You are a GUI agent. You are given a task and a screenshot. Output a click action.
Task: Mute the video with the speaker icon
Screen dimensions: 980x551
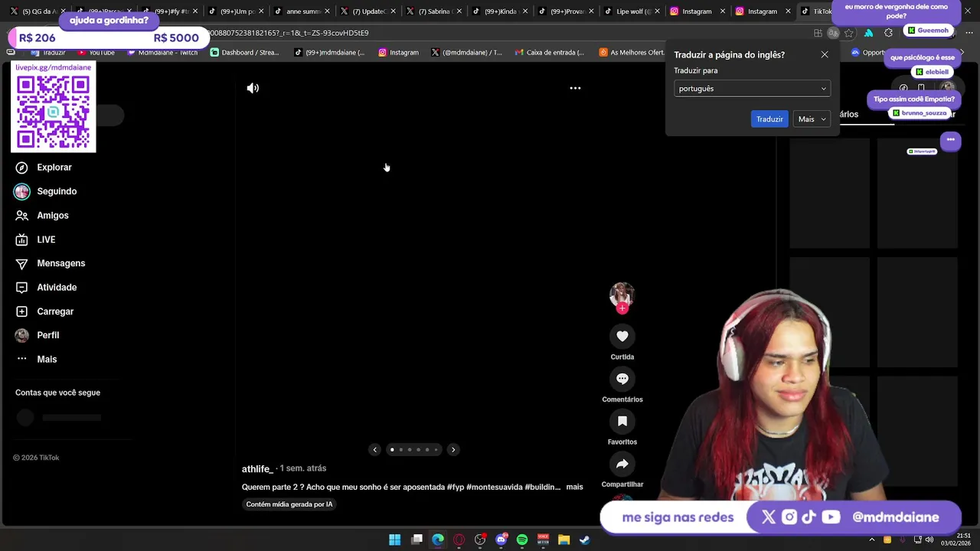pos(253,88)
